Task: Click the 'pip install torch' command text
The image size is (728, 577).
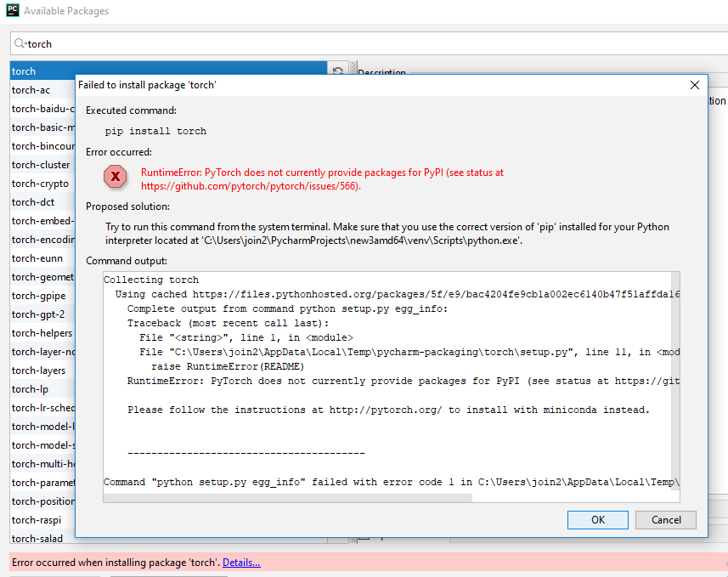Action: coord(155,131)
